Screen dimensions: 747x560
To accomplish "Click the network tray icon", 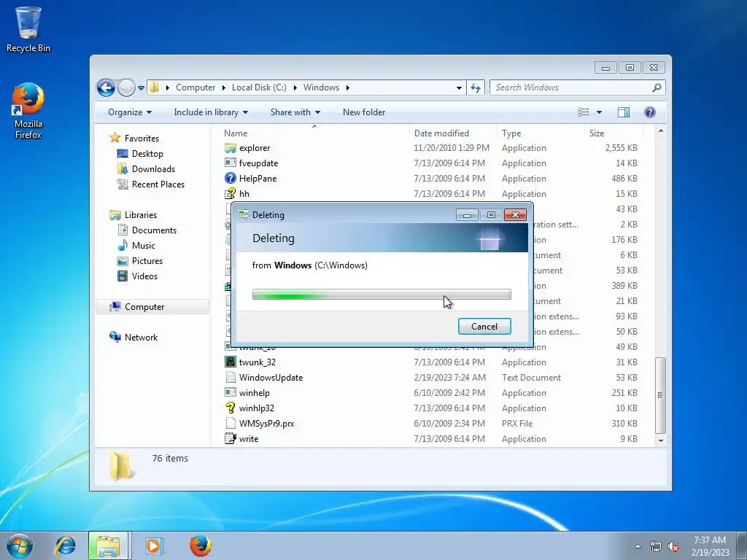I will (656, 547).
